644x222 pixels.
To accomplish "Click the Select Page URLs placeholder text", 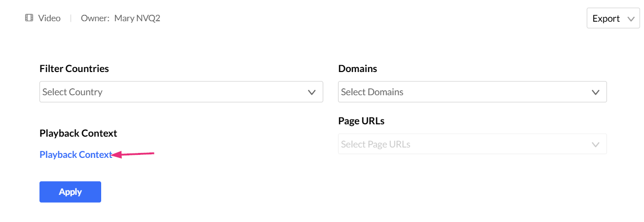I will 376,145.
